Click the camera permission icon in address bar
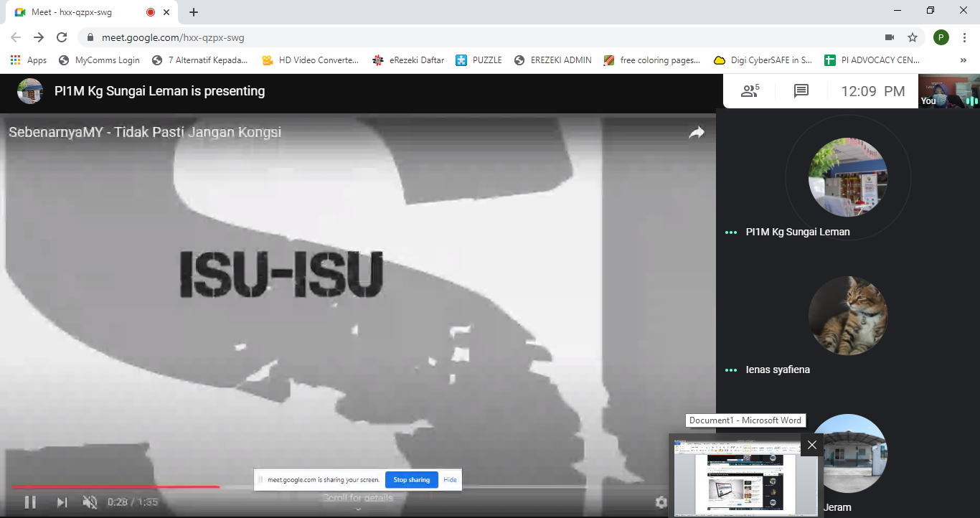This screenshot has width=980, height=518. [x=890, y=37]
